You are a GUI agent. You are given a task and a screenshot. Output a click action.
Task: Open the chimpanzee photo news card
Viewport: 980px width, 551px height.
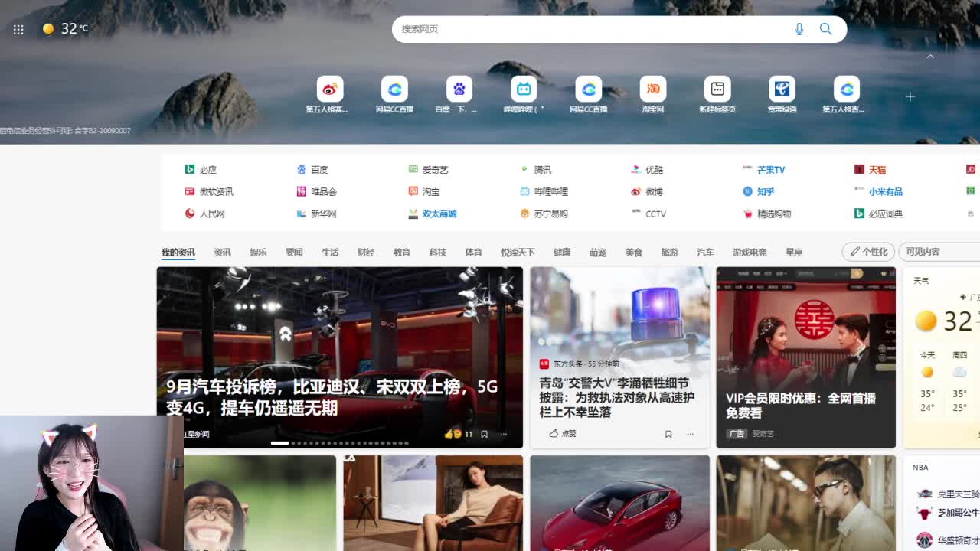(x=260, y=503)
